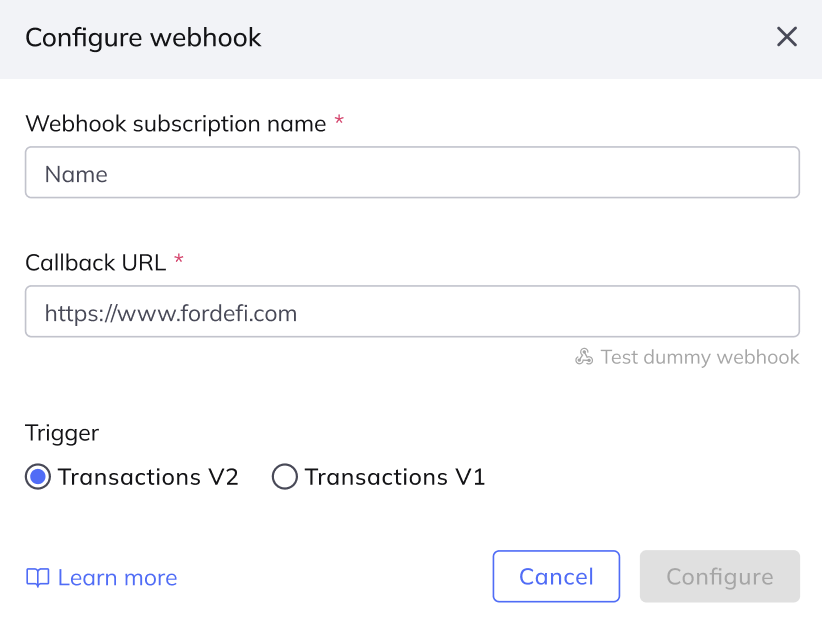The image size is (822, 626).
Task: Click the Callback URL label
Action: [x=95, y=263]
